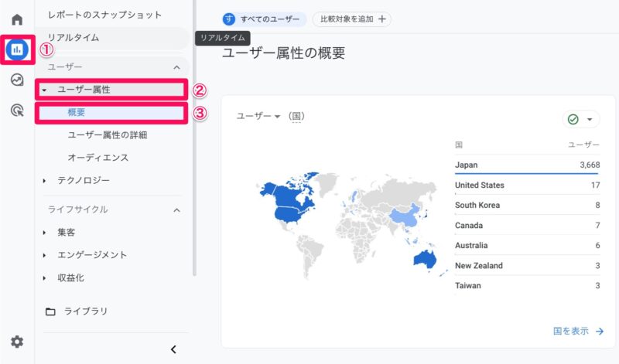Open ライブラリ in the sidebar

click(86, 311)
